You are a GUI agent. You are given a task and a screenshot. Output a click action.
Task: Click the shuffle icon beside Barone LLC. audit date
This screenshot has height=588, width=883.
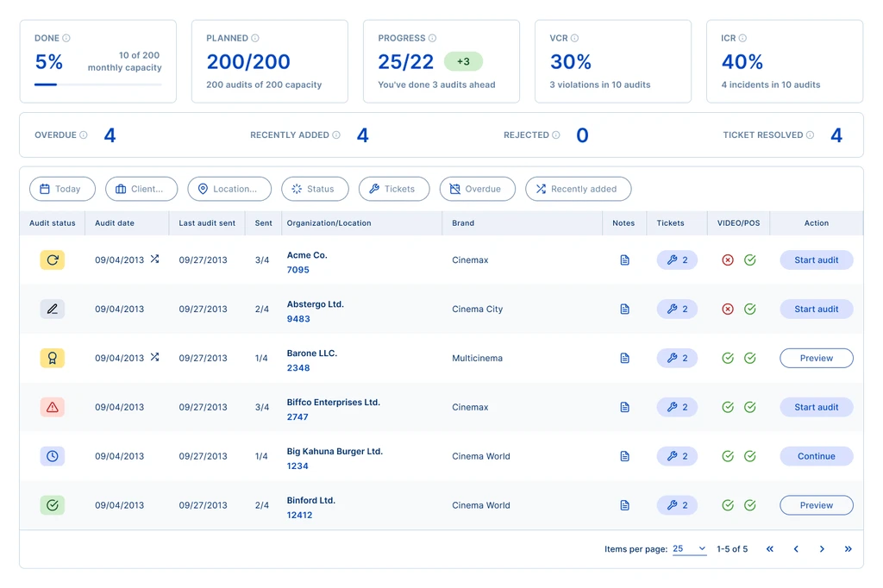click(x=155, y=357)
